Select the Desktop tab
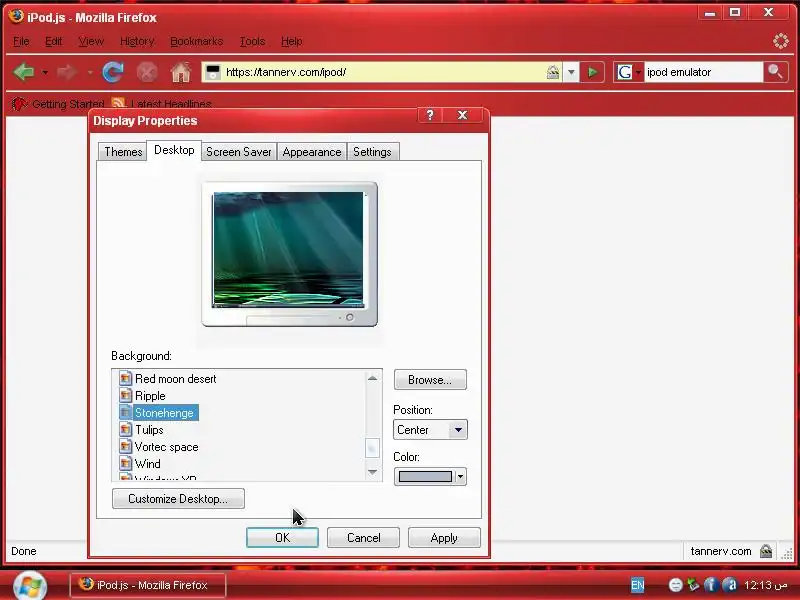Image resolution: width=800 pixels, height=600 pixels. [174, 150]
